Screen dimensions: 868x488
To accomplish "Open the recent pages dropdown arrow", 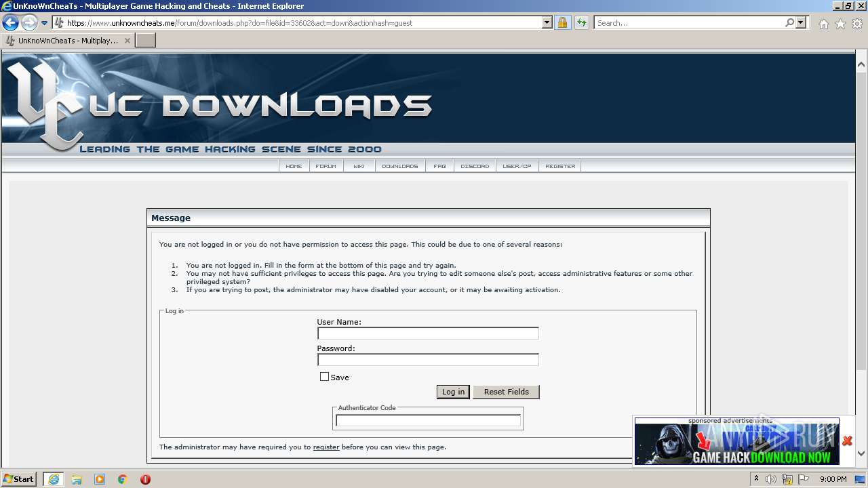I will point(44,22).
